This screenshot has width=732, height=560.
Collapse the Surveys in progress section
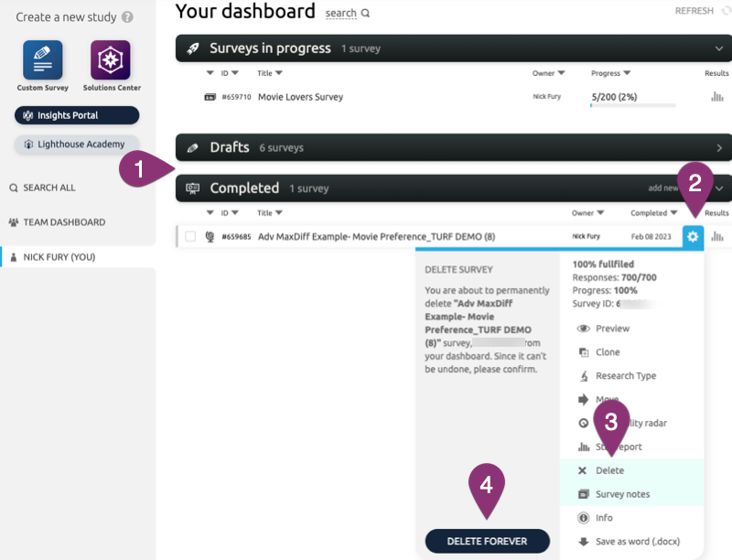[x=719, y=48]
